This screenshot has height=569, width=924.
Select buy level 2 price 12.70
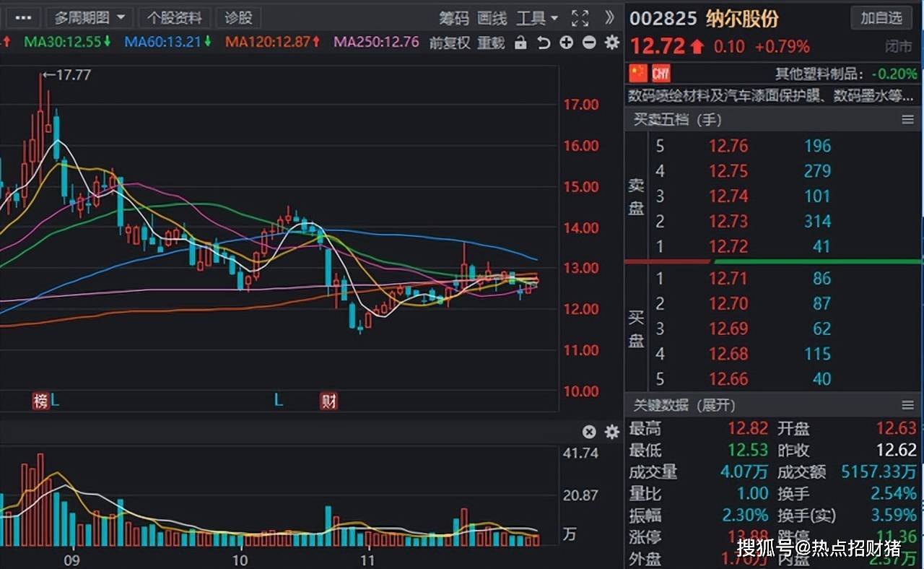(x=728, y=303)
